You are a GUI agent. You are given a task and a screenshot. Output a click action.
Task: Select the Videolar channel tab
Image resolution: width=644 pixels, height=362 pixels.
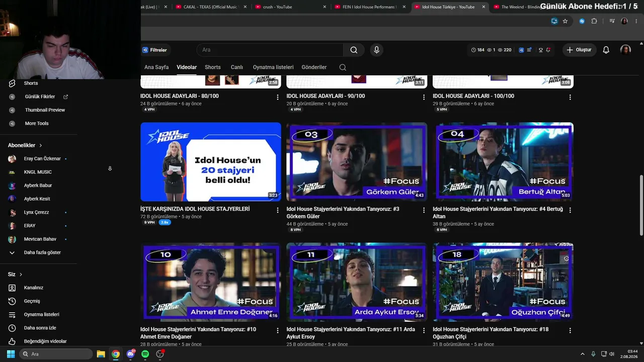click(187, 67)
